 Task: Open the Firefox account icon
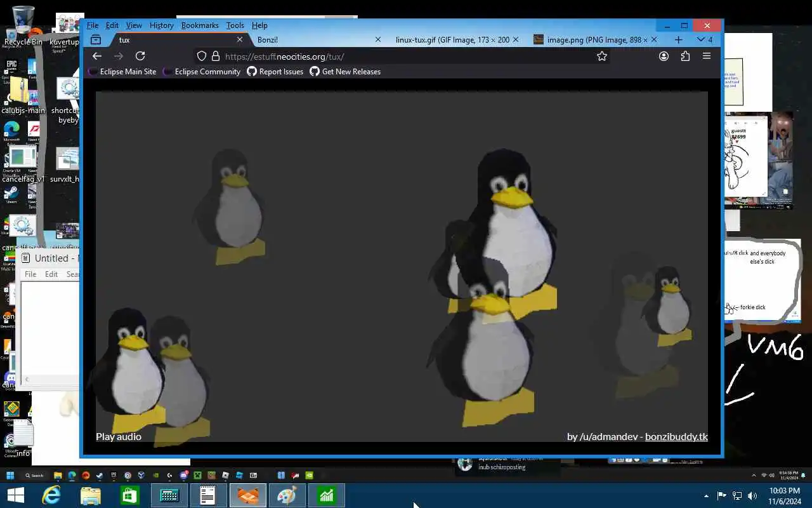pyautogui.click(x=664, y=56)
